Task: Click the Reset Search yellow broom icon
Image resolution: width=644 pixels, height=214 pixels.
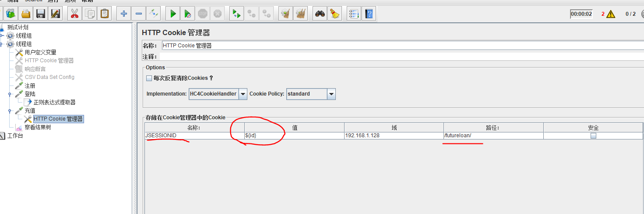Action: pos(335,14)
